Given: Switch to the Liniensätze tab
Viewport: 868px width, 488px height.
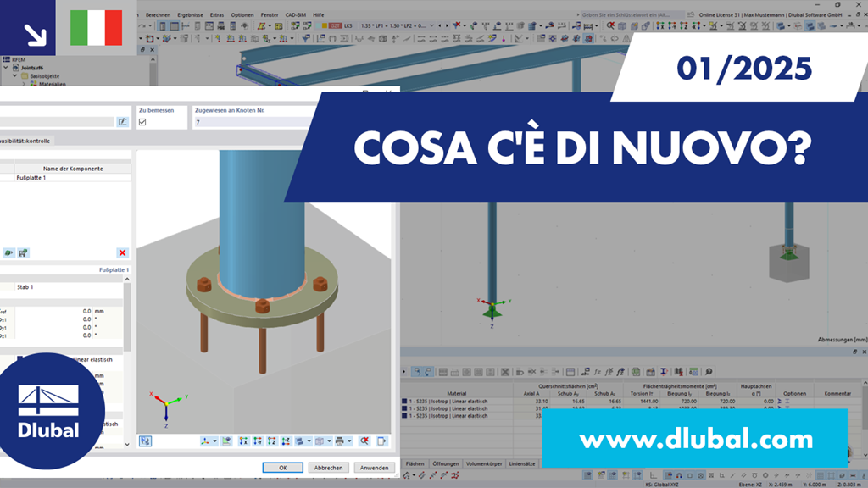Looking at the screenshot, I should click(522, 463).
